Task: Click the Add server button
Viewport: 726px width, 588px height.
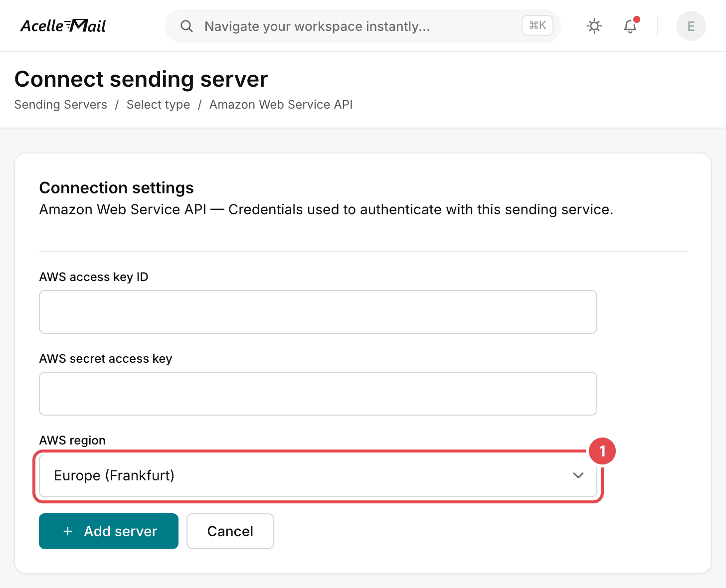Action: click(109, 531)
